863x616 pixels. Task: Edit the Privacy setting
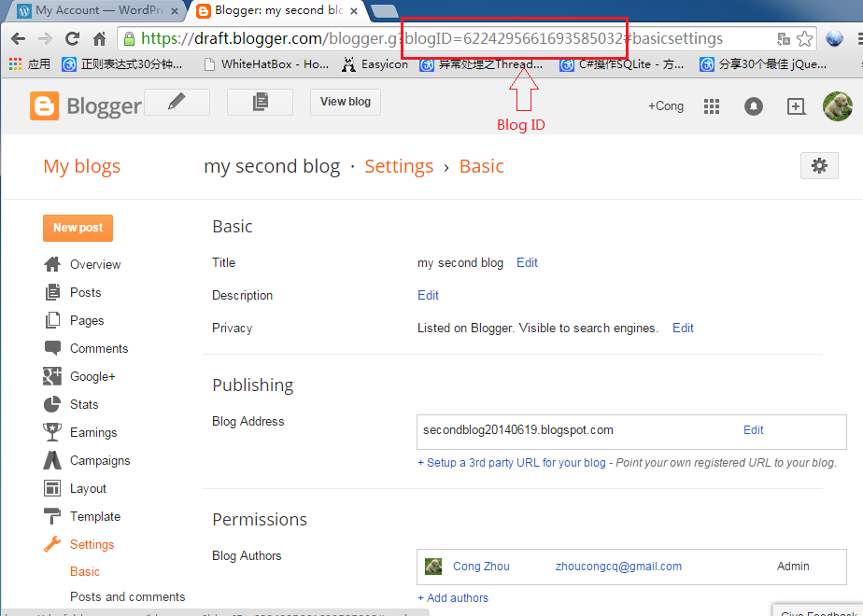coord(683,329)
